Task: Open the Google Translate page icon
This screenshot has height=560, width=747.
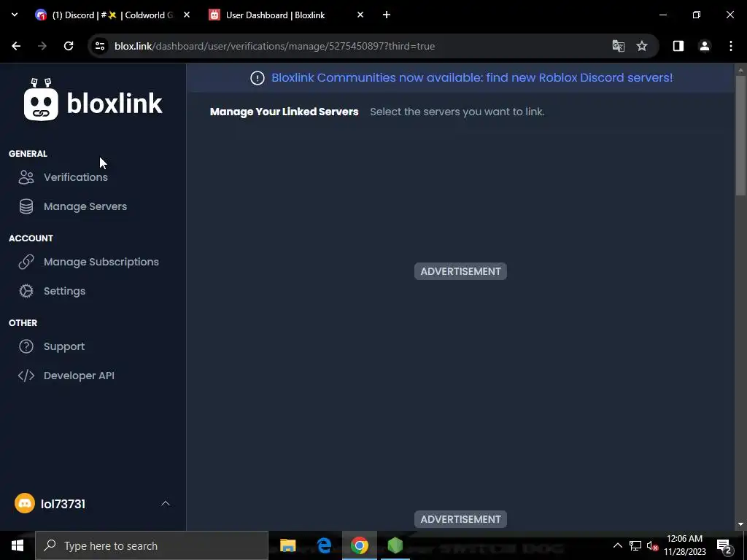Action: (x=619, y=46)
